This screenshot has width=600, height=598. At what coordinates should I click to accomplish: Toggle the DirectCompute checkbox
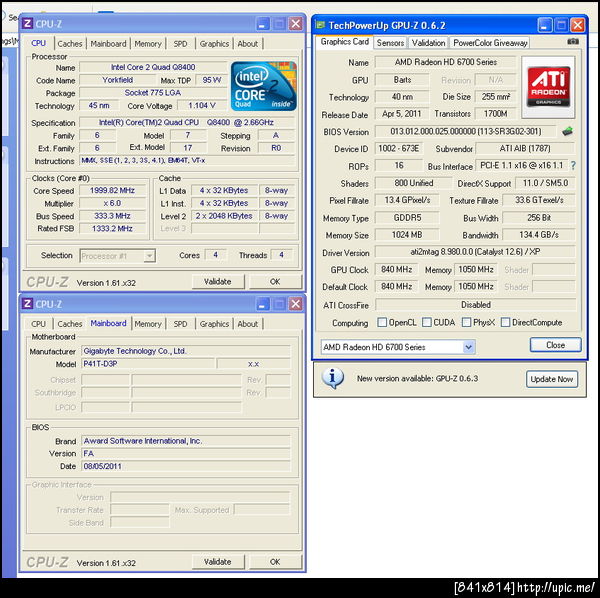(505, 322)
